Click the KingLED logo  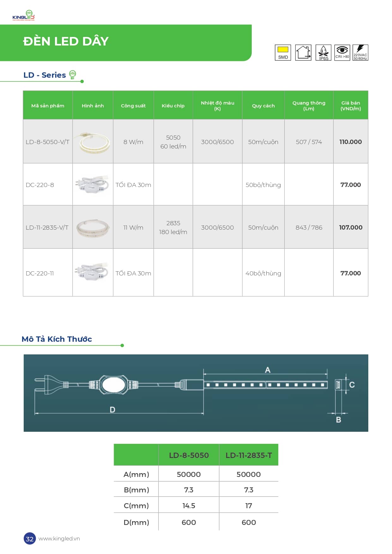pyautogui.click(x=24, y=15)
